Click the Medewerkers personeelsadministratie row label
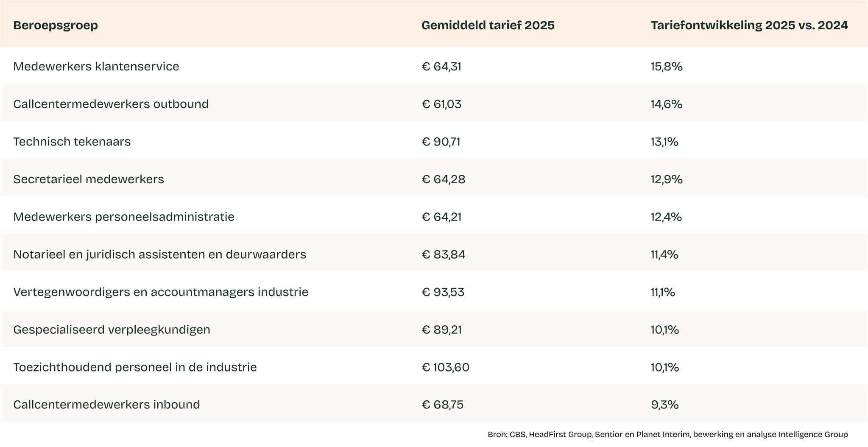 [124, 217]
